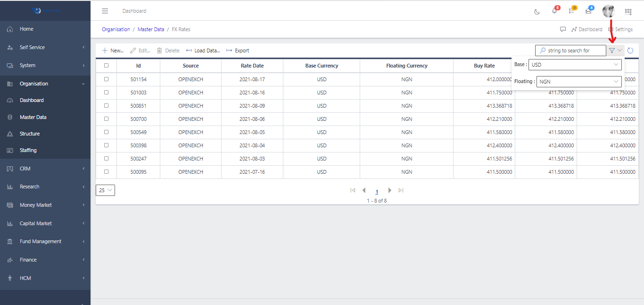The image size is (644, 305).
Task: Go to next page arrow
Action: (x=389, y=190)
